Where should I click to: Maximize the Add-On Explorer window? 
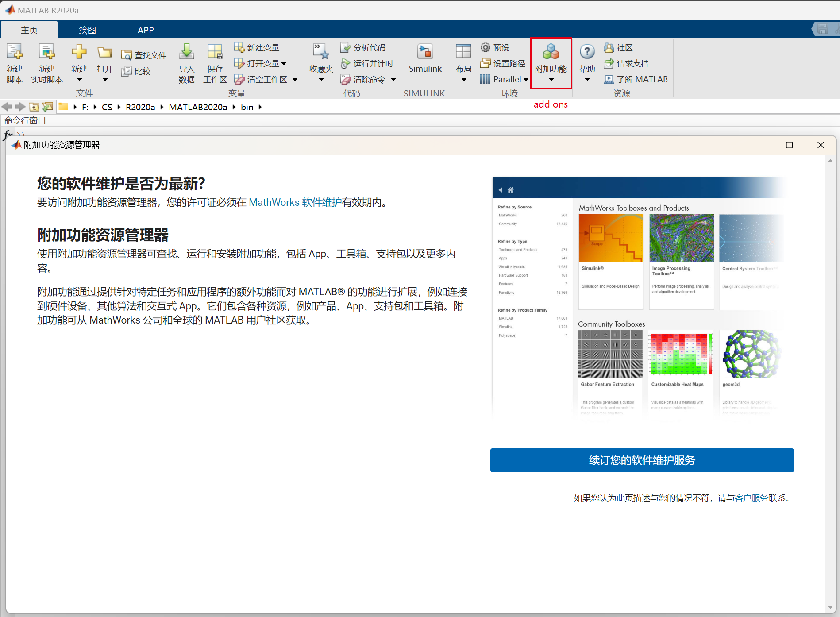tap(789, 145)
